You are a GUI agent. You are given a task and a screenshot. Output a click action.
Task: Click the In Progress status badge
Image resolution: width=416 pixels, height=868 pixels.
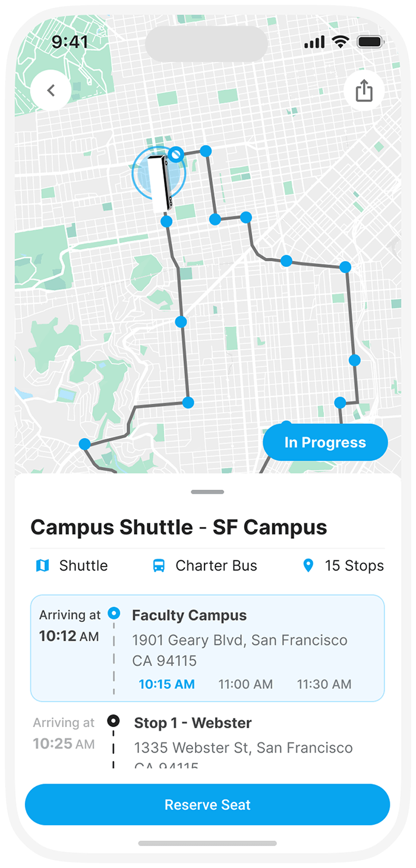[325, 442]
